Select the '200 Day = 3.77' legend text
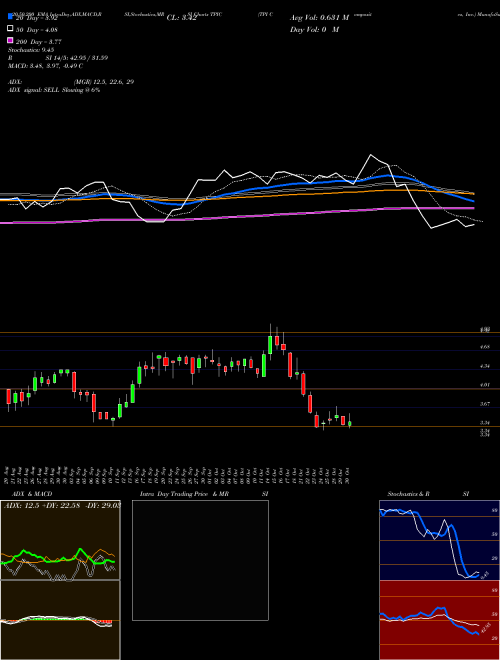The width and height of the screenshot is (500, 660). pos(38,42)
